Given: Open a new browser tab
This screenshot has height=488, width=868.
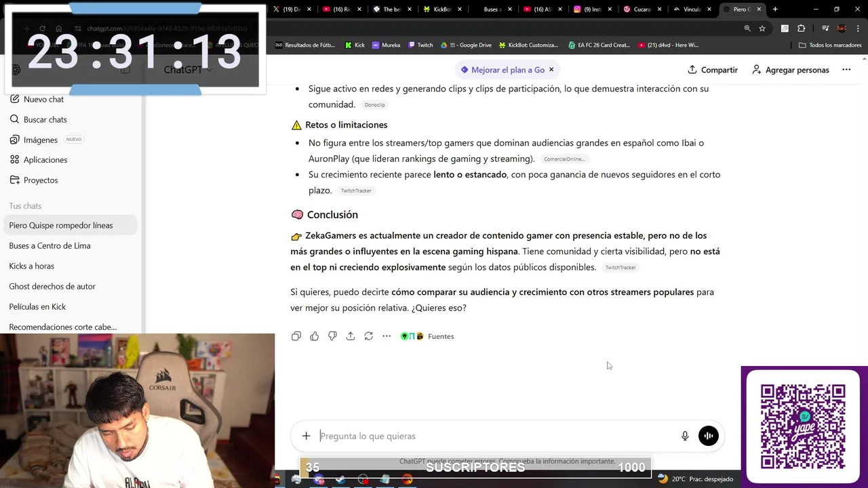Looking at the screenshot, I should tap(775, 9).
